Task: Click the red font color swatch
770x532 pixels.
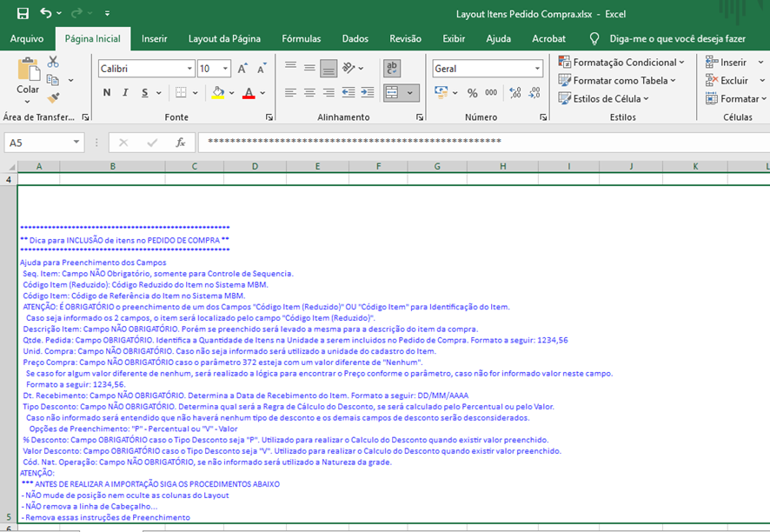Action: (x=249, y=93)
